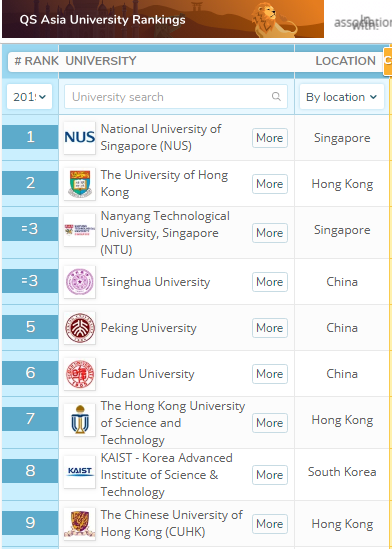
Task: Click the University of Hong Kong crest
Action: pyautogui.click(x=79, y=184)
